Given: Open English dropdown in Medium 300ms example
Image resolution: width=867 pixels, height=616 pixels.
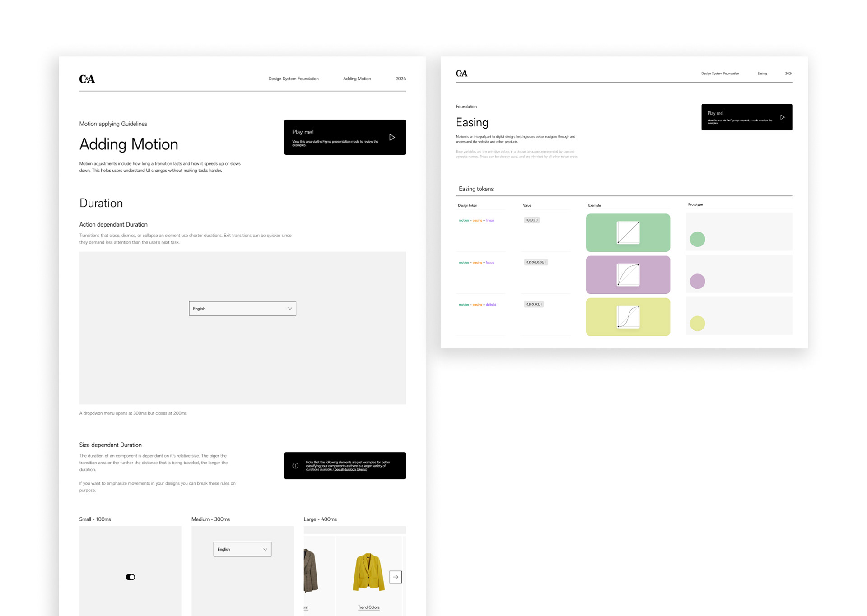Looking at the screenshot, I should coord(242,549).
